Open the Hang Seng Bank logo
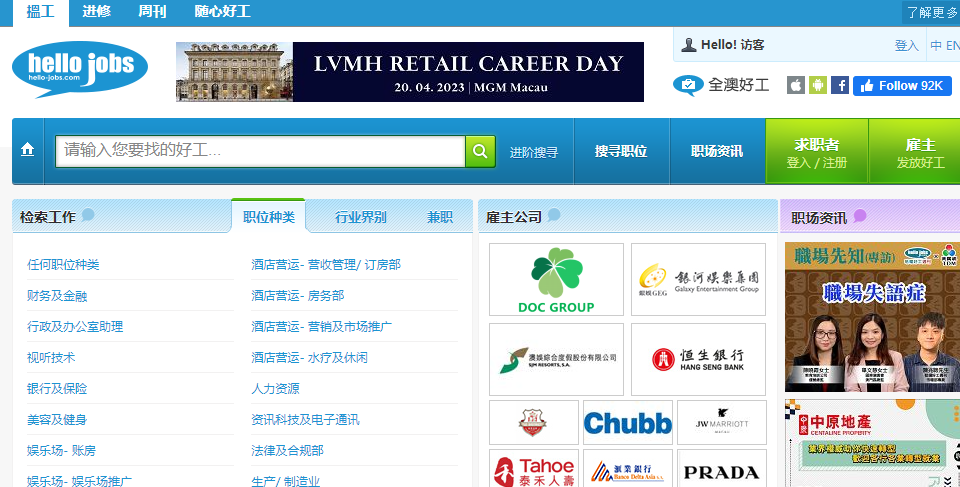This screenshot has width=960, height=487. tap(698, 360)
